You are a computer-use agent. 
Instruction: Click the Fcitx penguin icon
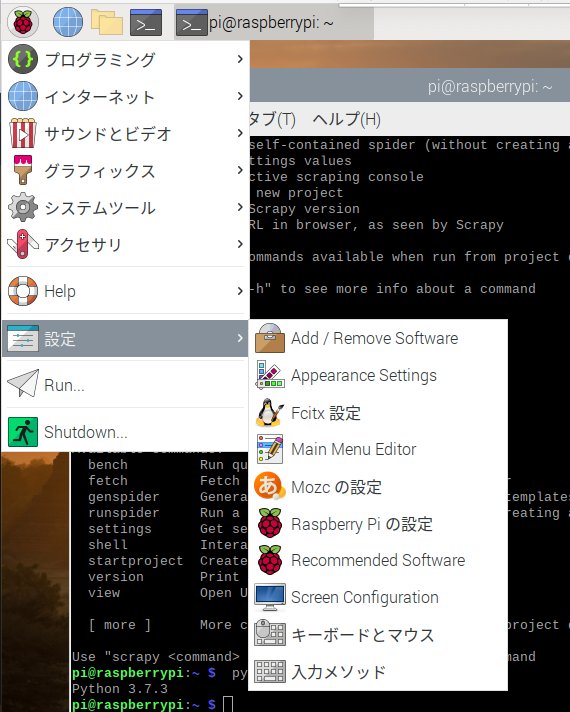coord(270,412)
